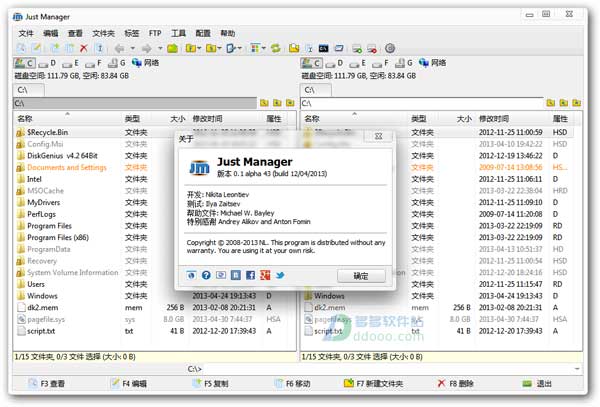Click the 退出 exit button
600x407 pixels.
coord(538,383)
